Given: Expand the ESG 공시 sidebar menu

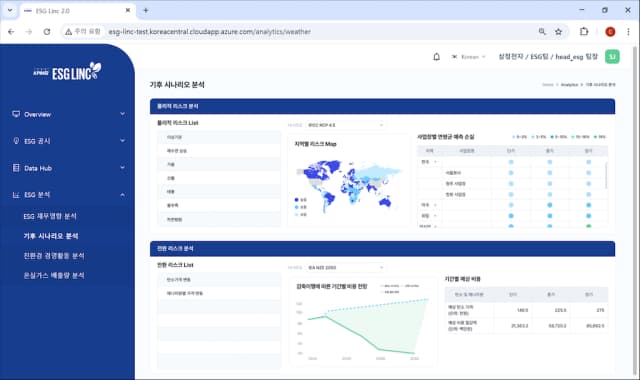Looking at the screenshot, I should coord(68,141).
